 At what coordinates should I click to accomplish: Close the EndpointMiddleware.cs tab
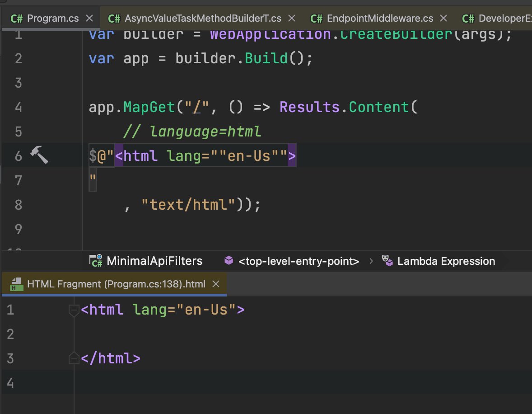(443, 19)
